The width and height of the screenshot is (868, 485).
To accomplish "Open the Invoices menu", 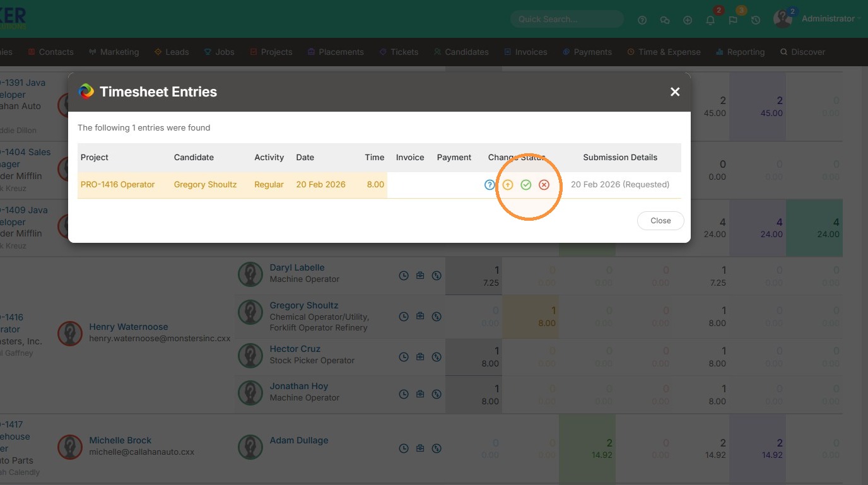I will pos(525,52).
